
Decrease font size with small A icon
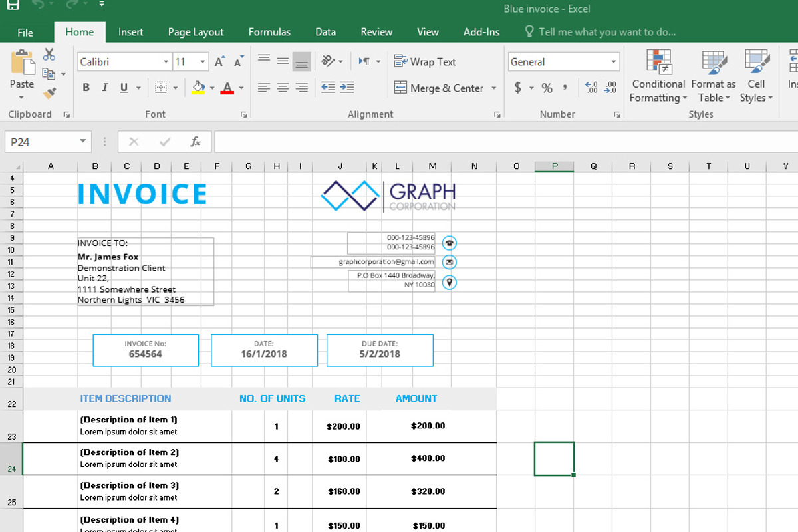coord(239,62)
